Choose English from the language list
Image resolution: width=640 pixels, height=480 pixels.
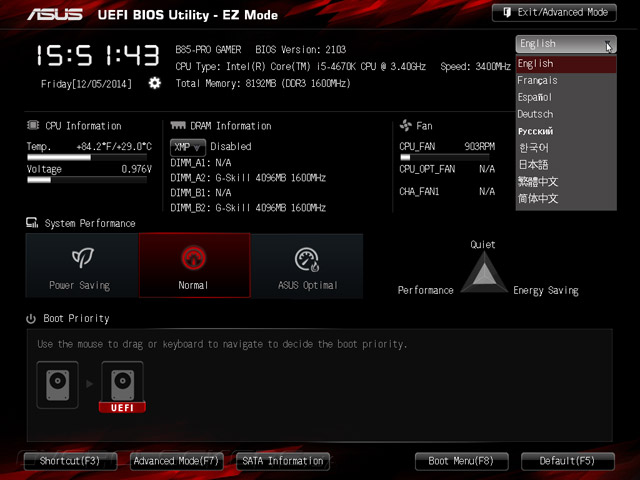click(566, 64)
